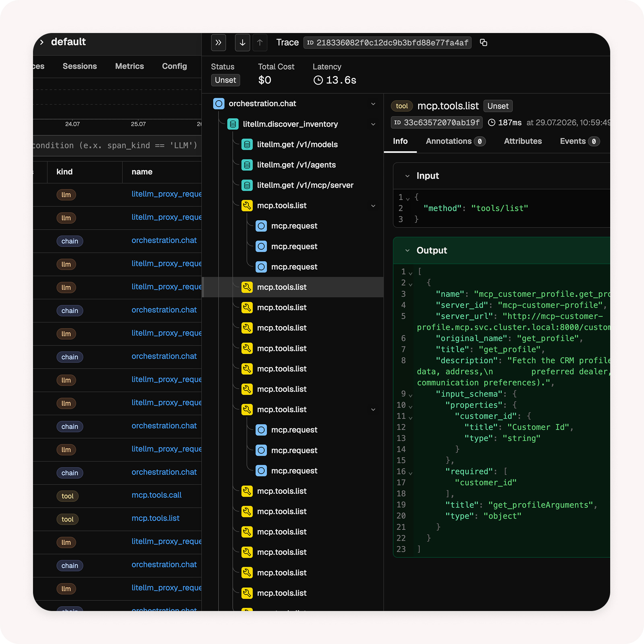Image resolution: width=644 pixels, height=644 pixels.
Task: Click the 13.6s latency value
Action: 341,80
